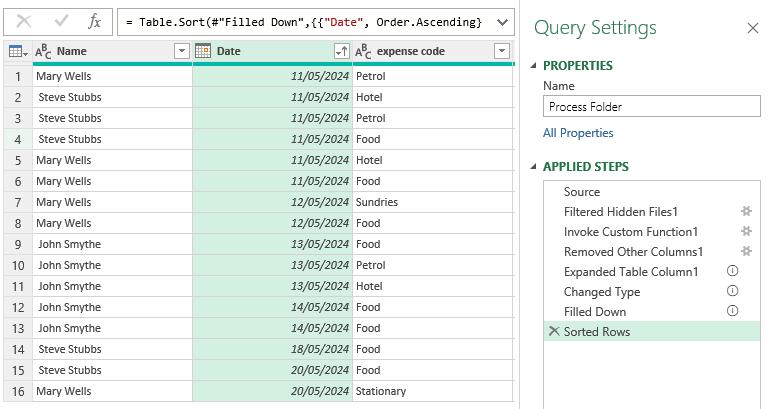Collapse the APPLIED STEPS section

tap(534, 167)
